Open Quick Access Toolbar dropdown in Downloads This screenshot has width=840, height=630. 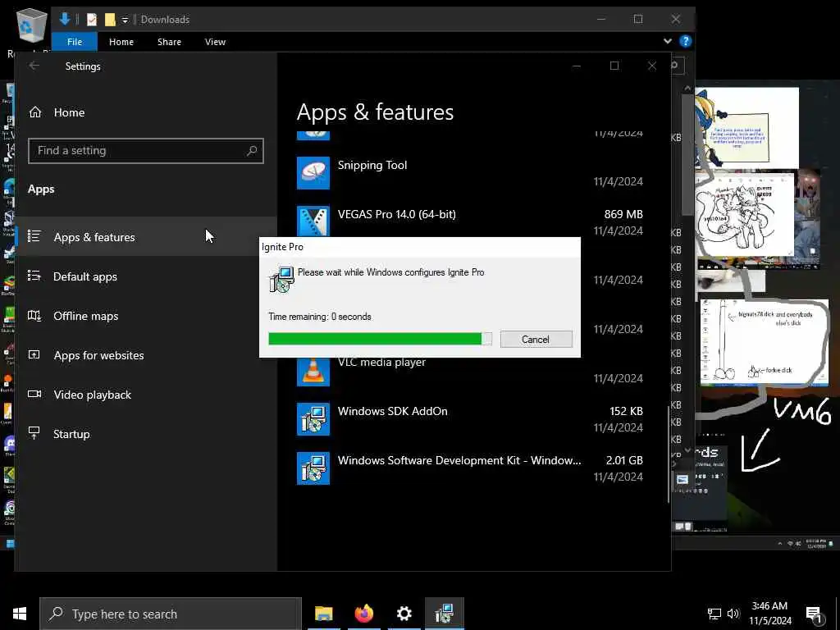click(x=125, y=21)
